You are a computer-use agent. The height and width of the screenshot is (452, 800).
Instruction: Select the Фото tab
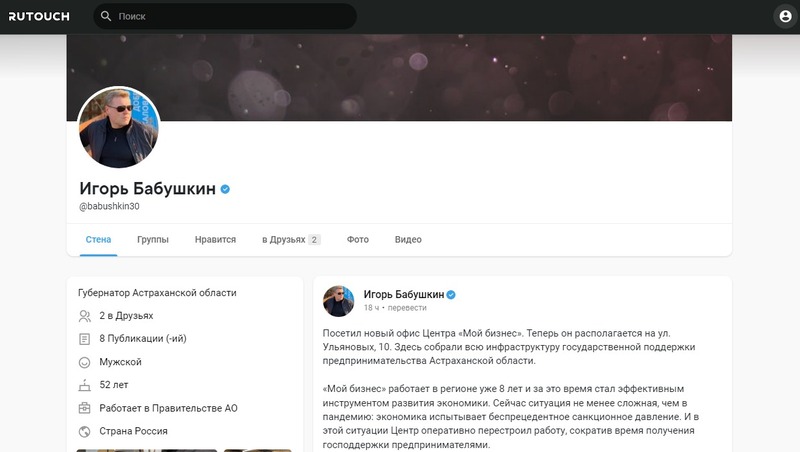(x=358, y=240)
